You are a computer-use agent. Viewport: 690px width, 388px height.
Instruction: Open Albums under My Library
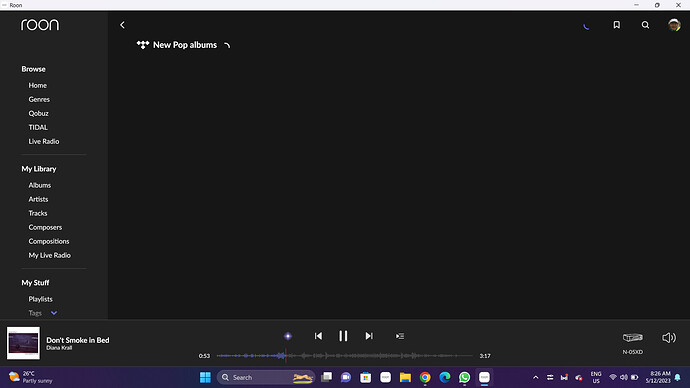tap(40, 185)
